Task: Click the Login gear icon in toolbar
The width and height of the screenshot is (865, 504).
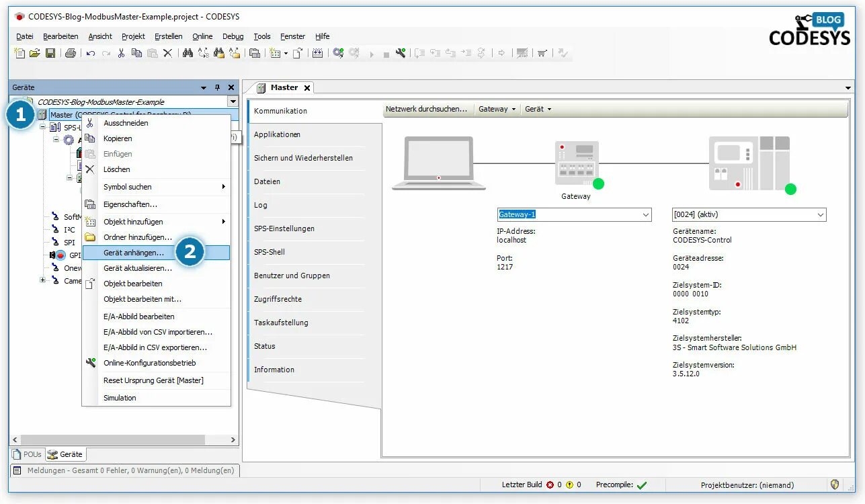Action: point(338,53)
